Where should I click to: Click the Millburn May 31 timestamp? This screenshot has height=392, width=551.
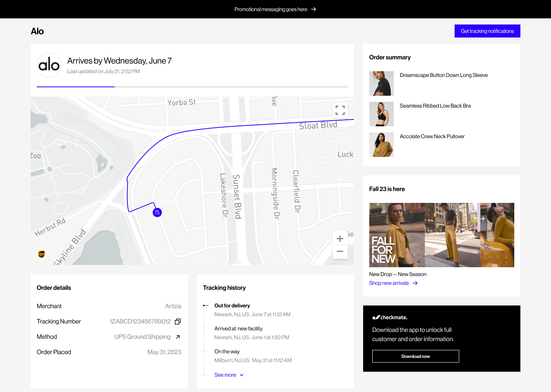[253, 360]
